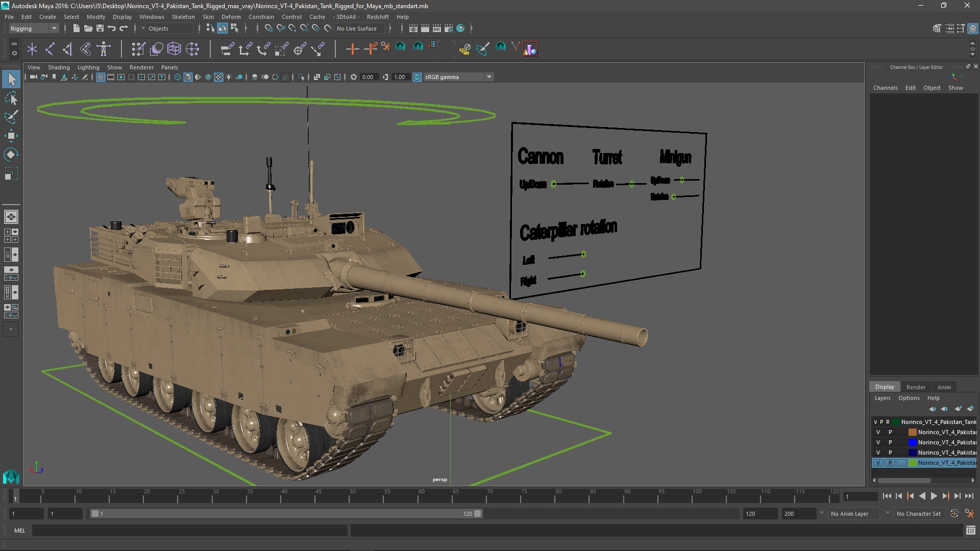Click the Snap to Grids magnet icon
Viewport: 980px width, 551px height.
(268, 29)
